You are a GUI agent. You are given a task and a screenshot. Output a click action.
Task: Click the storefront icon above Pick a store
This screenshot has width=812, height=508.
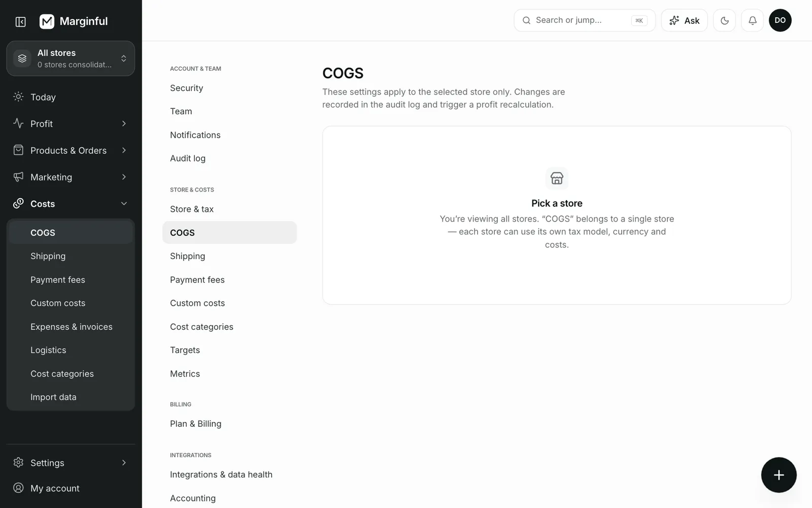[x=557, y=178]
